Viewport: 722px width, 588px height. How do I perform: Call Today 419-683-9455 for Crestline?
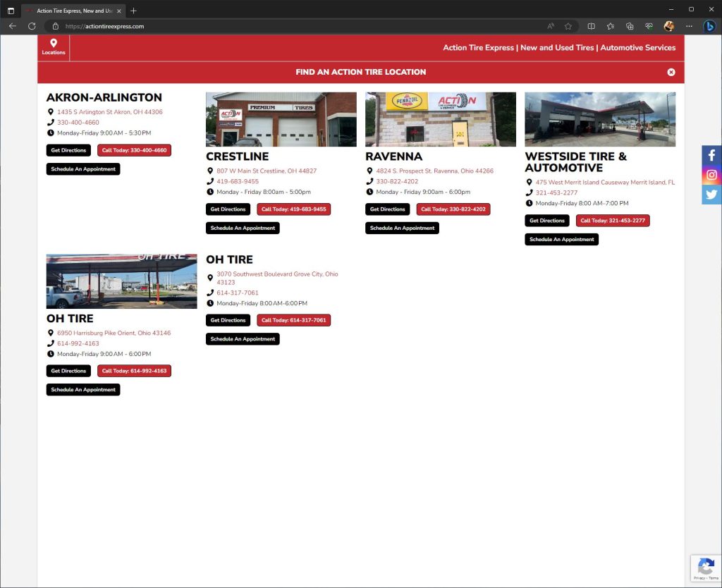coord(293,209)
